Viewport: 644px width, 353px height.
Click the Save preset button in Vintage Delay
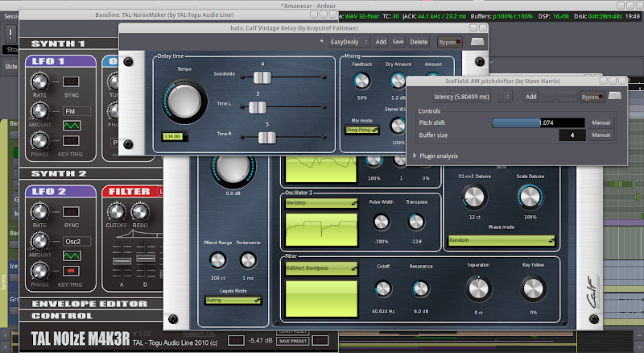(398, 42)
